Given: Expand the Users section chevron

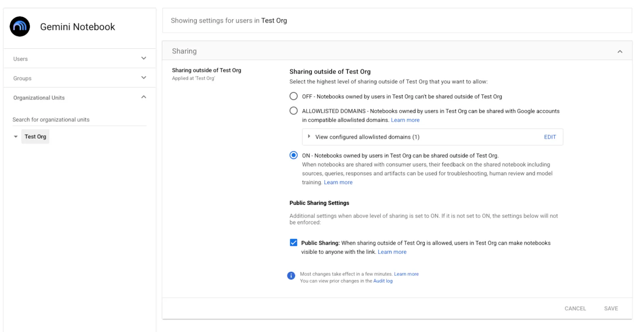Looking at the screenshot, I should pyautogui.click(x=144, y=58).
